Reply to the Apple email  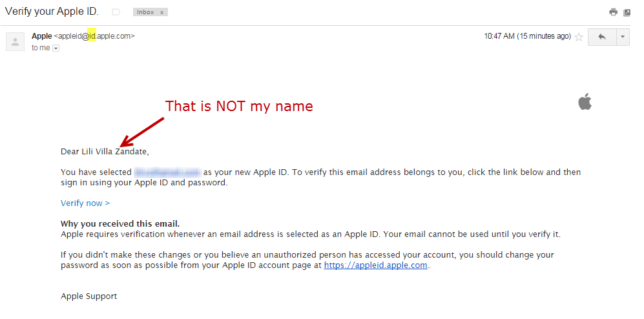[602, 37]
